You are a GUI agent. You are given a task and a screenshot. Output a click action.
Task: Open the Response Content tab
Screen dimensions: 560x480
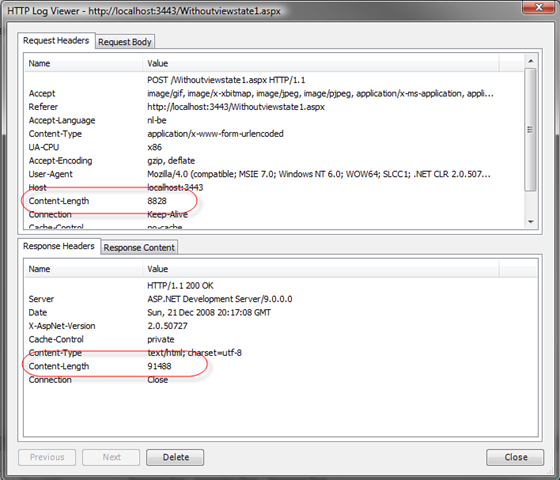tap(139, 248)
